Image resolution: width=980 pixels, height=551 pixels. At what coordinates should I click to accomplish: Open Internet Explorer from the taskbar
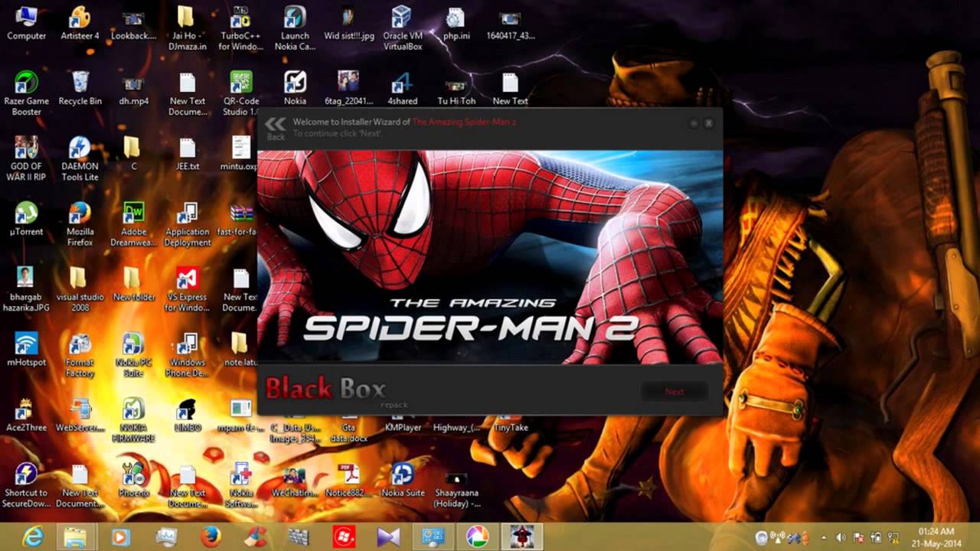tap(33, 537)
